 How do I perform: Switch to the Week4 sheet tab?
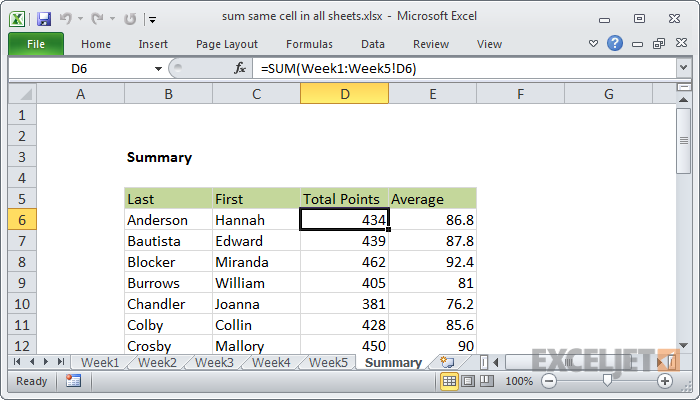[x=271, y=362]
